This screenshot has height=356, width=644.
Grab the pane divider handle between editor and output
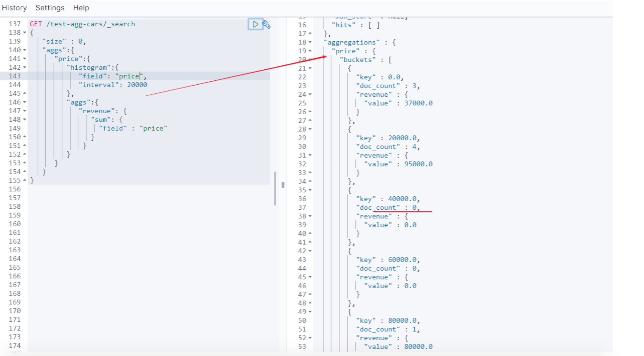283,185
